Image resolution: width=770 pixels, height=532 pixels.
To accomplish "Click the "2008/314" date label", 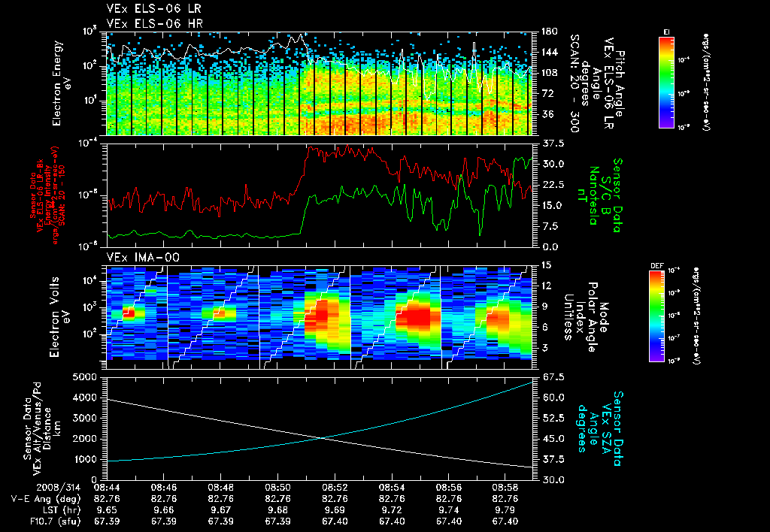I will point(59,488).
